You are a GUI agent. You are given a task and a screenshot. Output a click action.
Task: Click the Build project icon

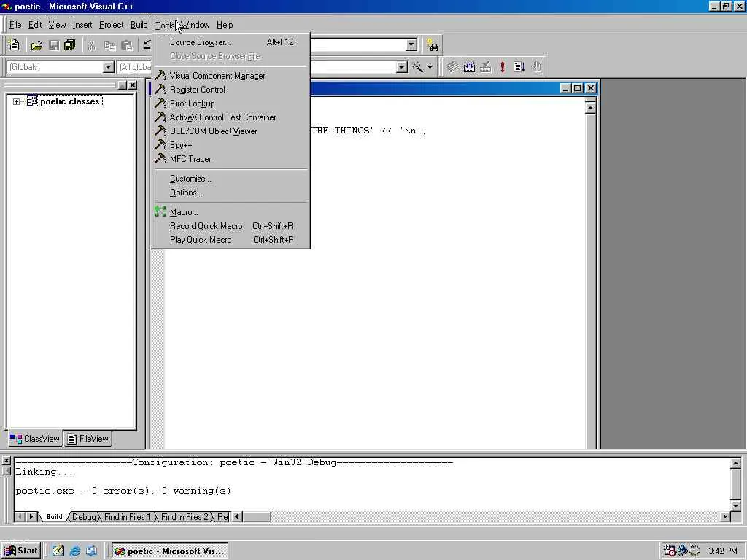[469, 67]
